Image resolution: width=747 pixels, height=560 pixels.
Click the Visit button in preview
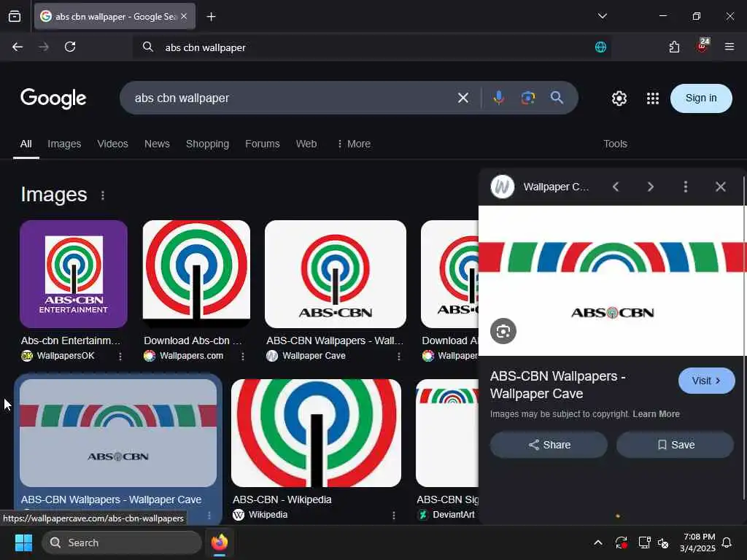coord(706,381)
